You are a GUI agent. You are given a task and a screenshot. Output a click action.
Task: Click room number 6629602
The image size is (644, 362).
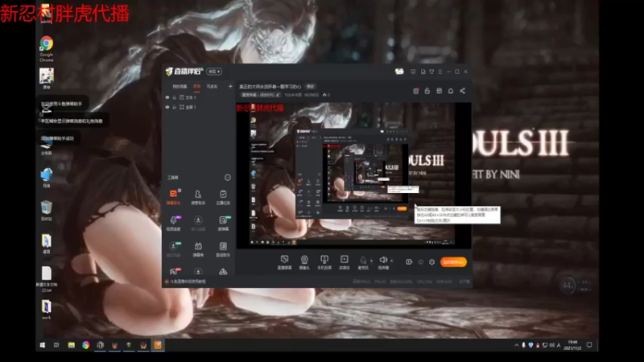pos(312,95)
